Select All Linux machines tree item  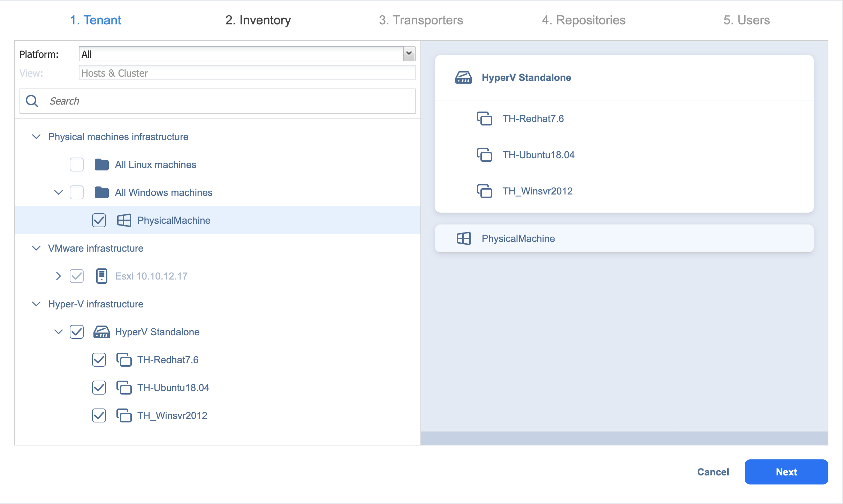[x=155, y=165]
